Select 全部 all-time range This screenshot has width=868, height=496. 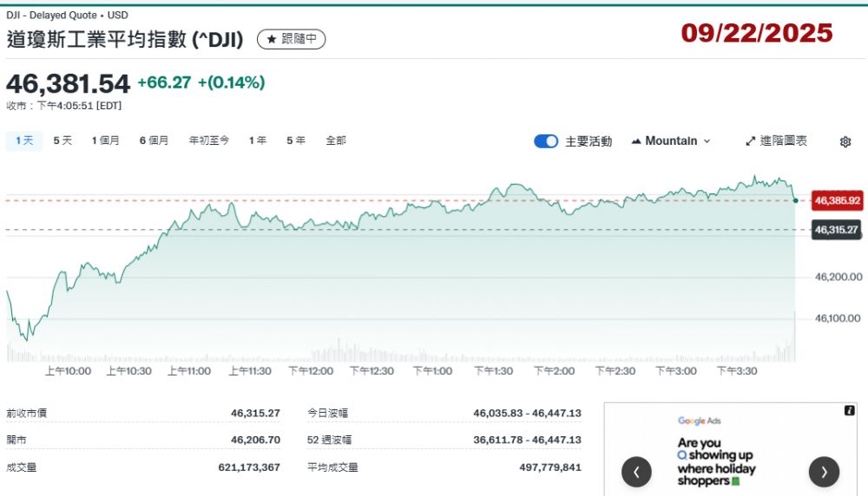pyautogui.click(x=336, y=140)
